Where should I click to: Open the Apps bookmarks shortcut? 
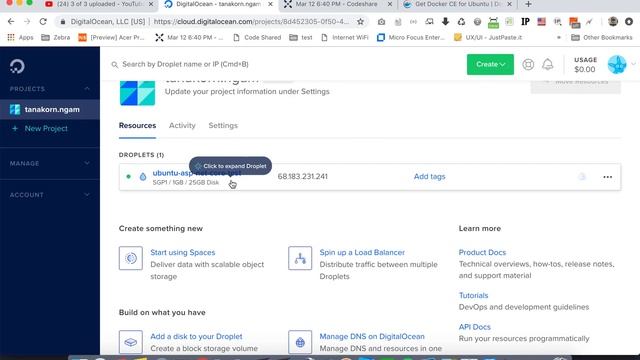pyautogui.click(x=20, y=38)
